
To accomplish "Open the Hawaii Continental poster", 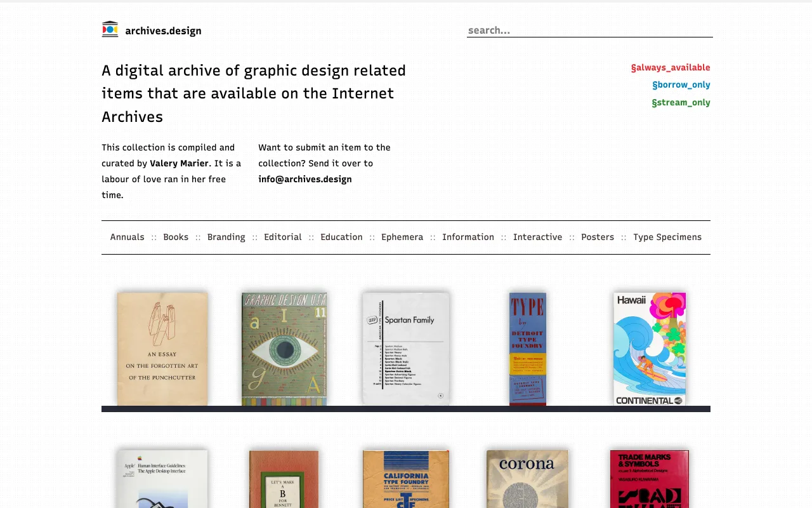I will tap(650, 349).
